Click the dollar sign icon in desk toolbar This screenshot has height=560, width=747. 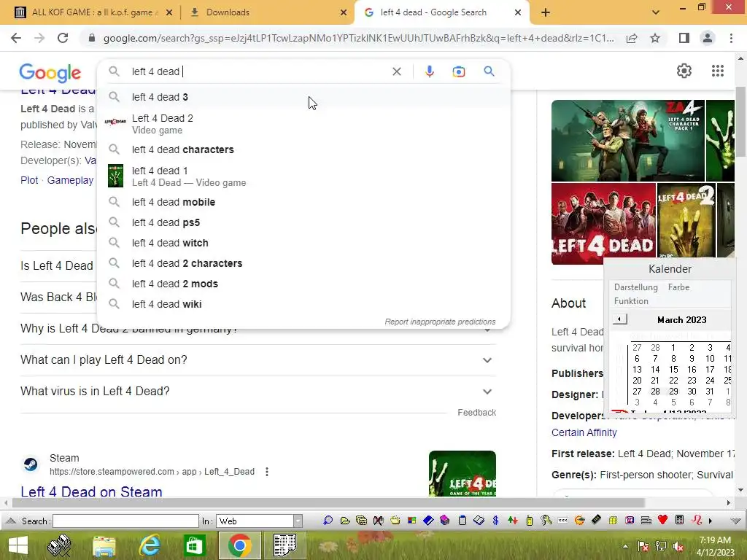click(x=495, y=521)
